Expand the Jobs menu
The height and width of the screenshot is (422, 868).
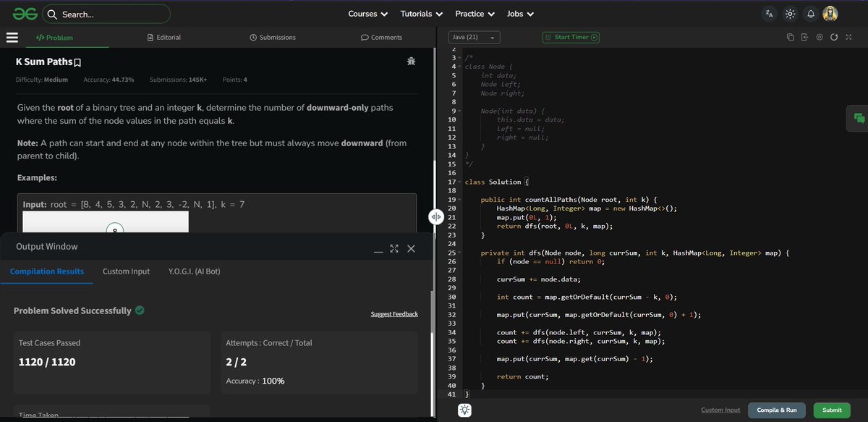click(520, 14)
